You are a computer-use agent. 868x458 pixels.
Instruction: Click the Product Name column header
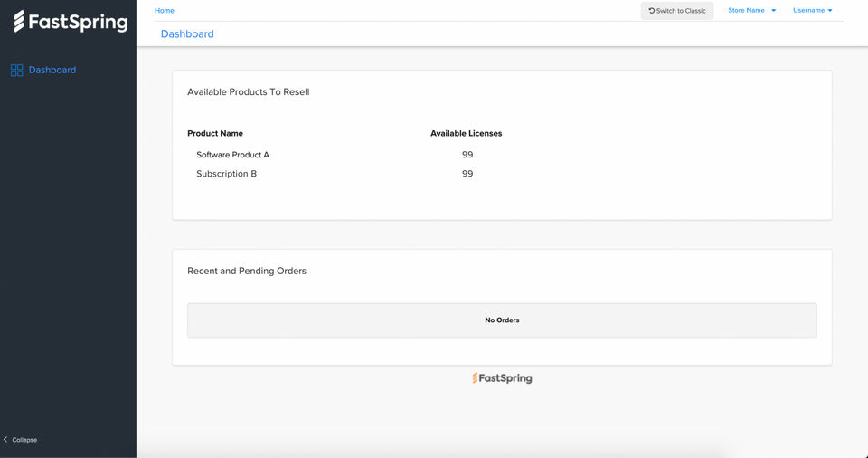tap(215, 133)
